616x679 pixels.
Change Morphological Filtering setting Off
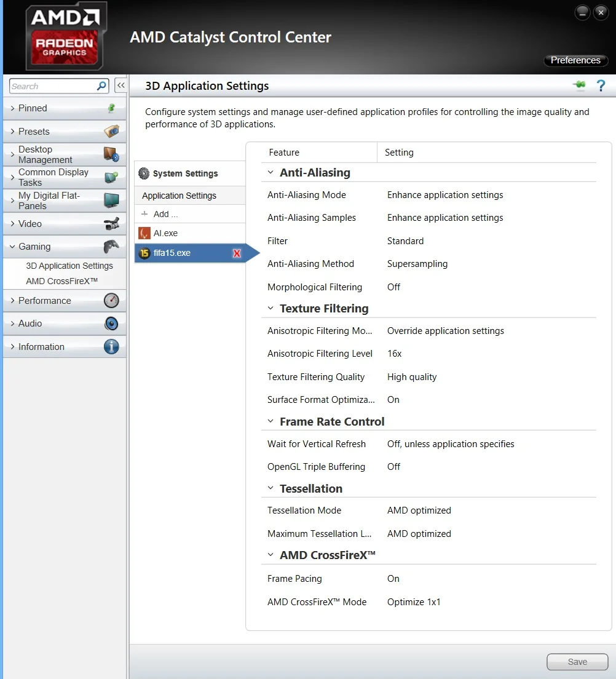click(x=393, y=287)
